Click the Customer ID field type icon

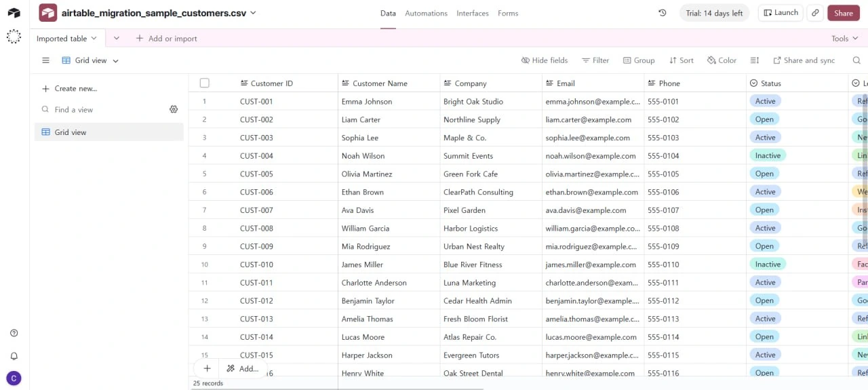(x=244, y=83)
